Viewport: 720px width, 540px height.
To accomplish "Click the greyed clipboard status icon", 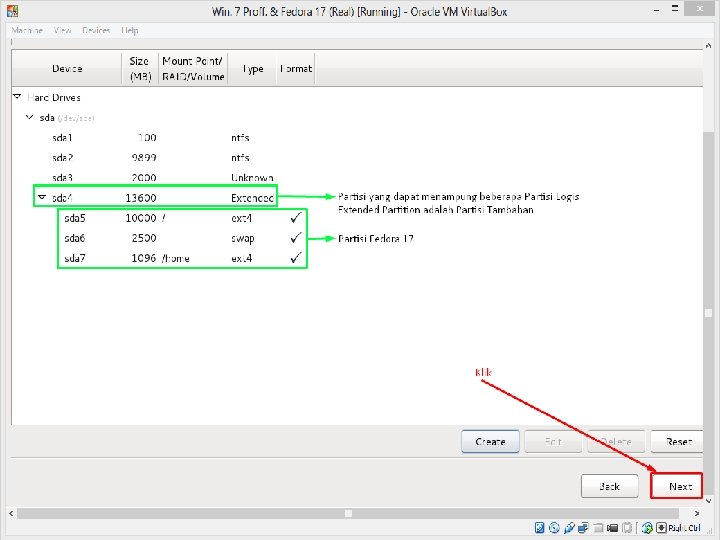I will (x=627, y=528).
